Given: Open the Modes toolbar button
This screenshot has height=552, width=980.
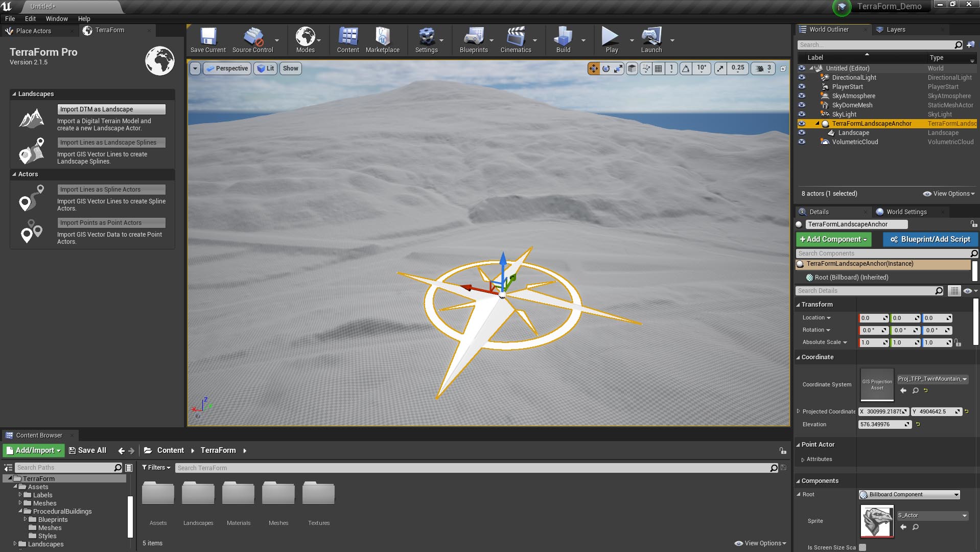Looking at the screenshot, I should tap(305, 40).
